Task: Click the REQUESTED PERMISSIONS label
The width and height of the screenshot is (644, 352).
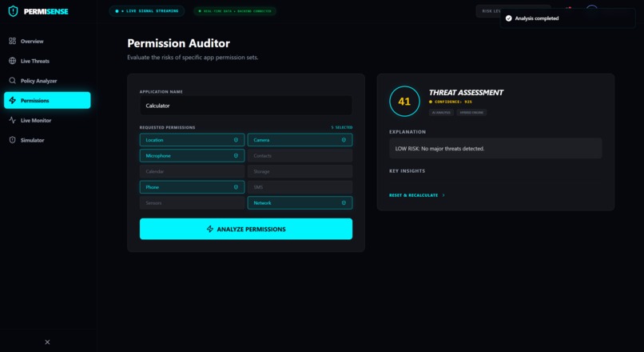Action: tap(167, 127)
